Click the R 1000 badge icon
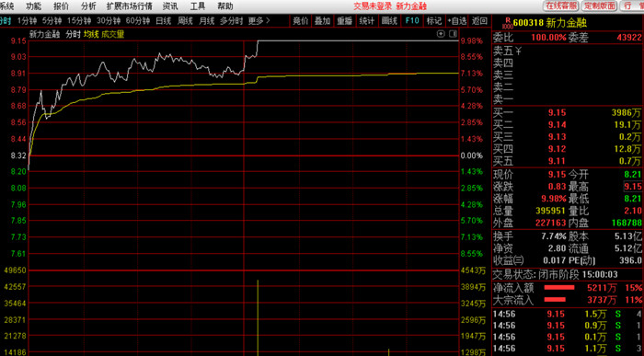The height and width of the screenshot is (356, 644). pos(508,23)
